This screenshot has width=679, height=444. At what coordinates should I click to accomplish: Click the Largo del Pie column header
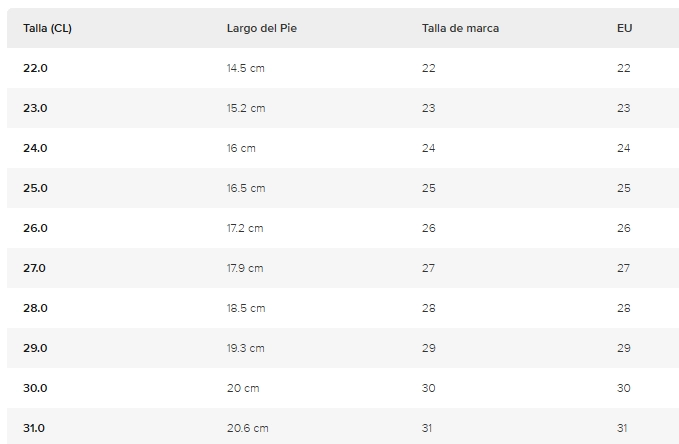click(x=262, y=28)
